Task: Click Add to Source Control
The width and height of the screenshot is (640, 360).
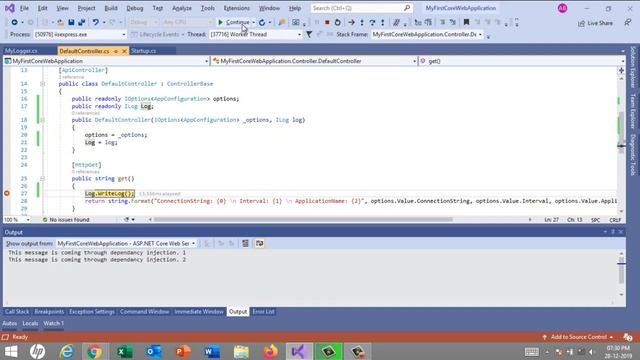Action: point(578,337)
